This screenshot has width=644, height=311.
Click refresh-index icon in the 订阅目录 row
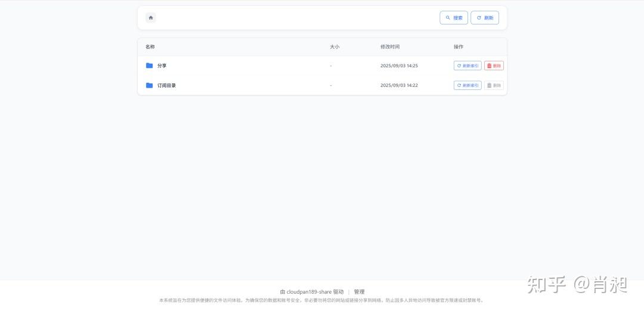[459, 85]
